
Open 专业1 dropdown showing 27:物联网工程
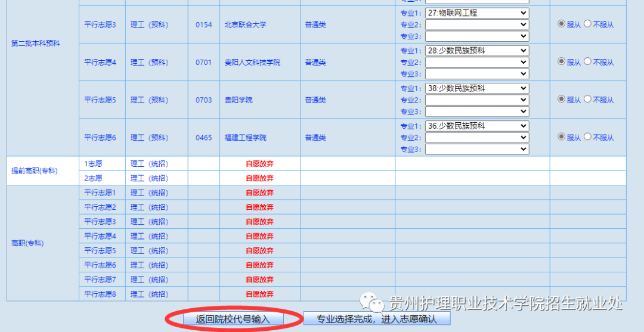(476, 13)
